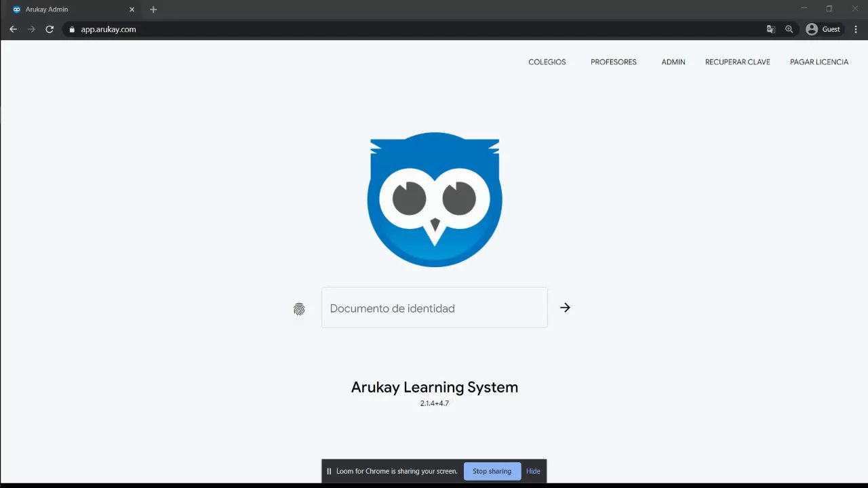This screenshot has height=488, width=868.
Task: Click the site lock icon
Action: 71,29
